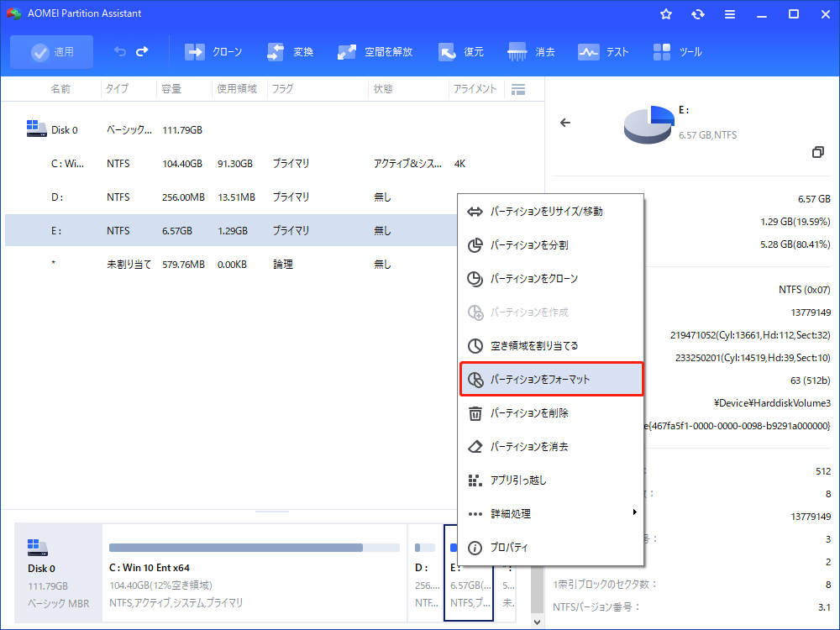Click the 579.76MB capacity cell
The width and height of the screenshot is (840, 630).
click(x=183, y=264)
